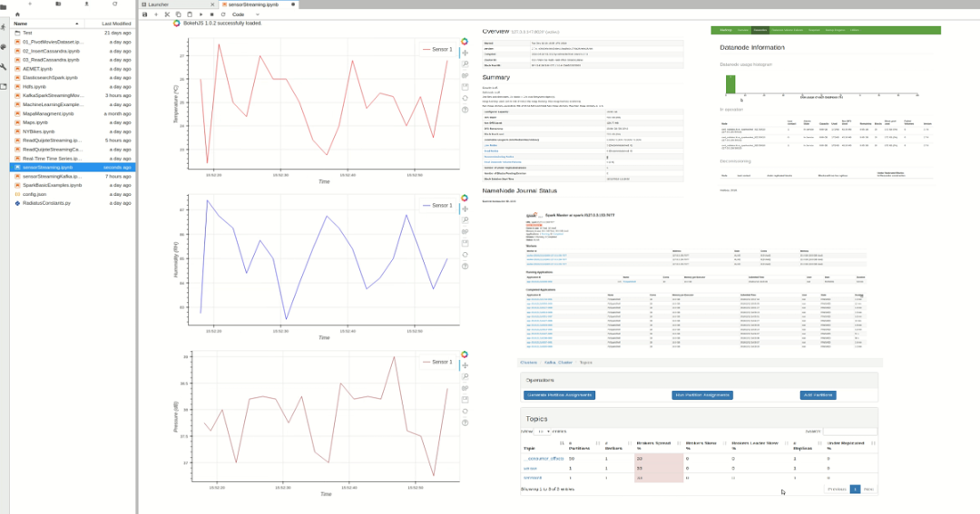
Task: Save the notebook using the toolbar
Action: [x=145, y=15]
